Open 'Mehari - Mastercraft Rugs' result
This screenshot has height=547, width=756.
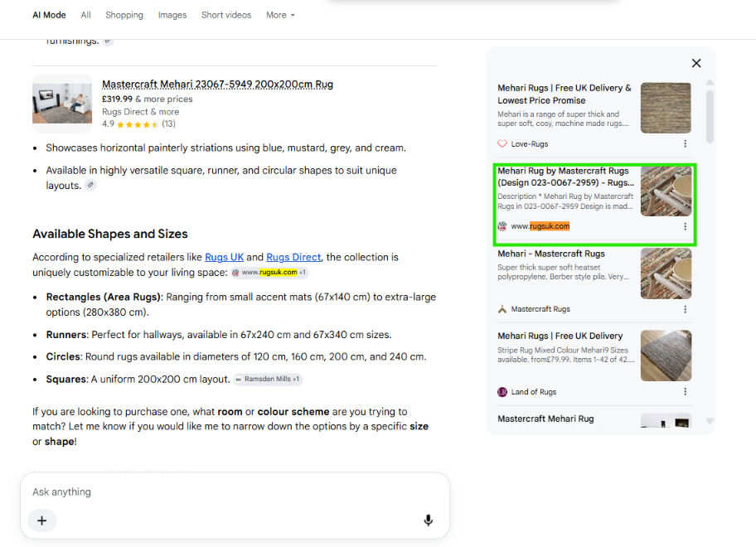551,254
